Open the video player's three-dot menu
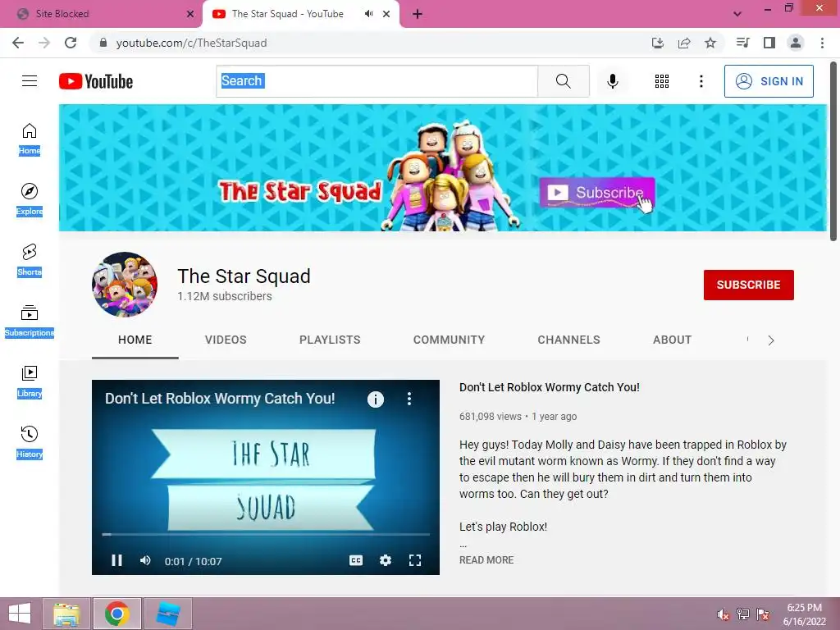This screenshot has width=840, height=630. pyautogui.click(x=409, y=399)
